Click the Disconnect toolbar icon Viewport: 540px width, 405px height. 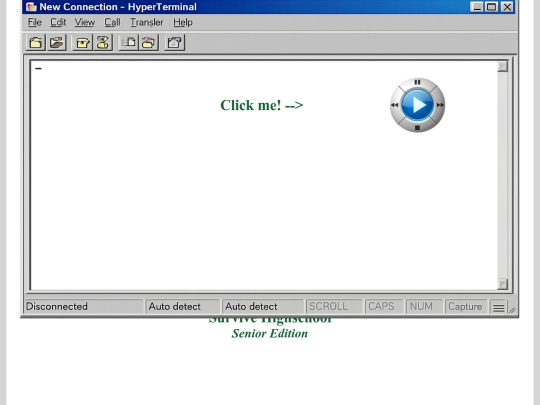pos(103,43)
